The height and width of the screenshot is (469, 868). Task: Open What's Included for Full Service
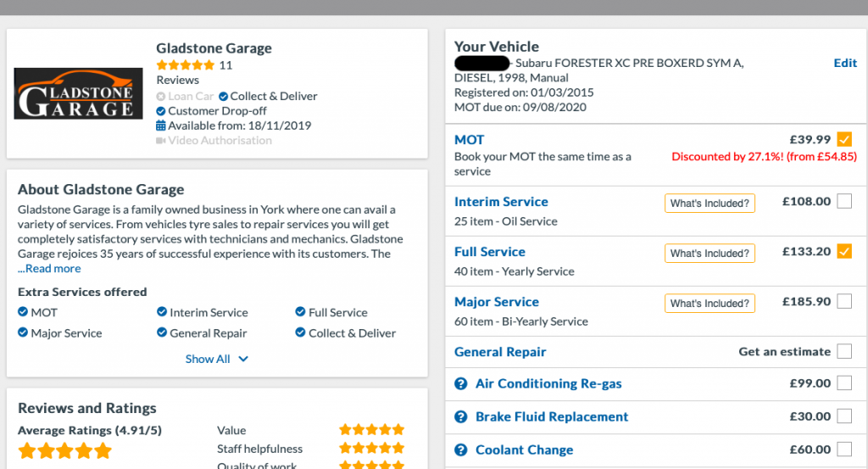coord(709,254)
